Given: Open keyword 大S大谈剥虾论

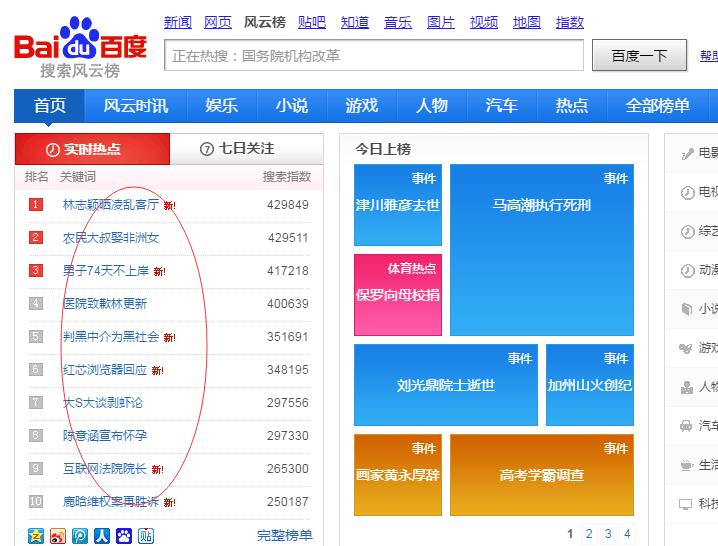Looking at the screenshot, I should (x=103, y=403).
